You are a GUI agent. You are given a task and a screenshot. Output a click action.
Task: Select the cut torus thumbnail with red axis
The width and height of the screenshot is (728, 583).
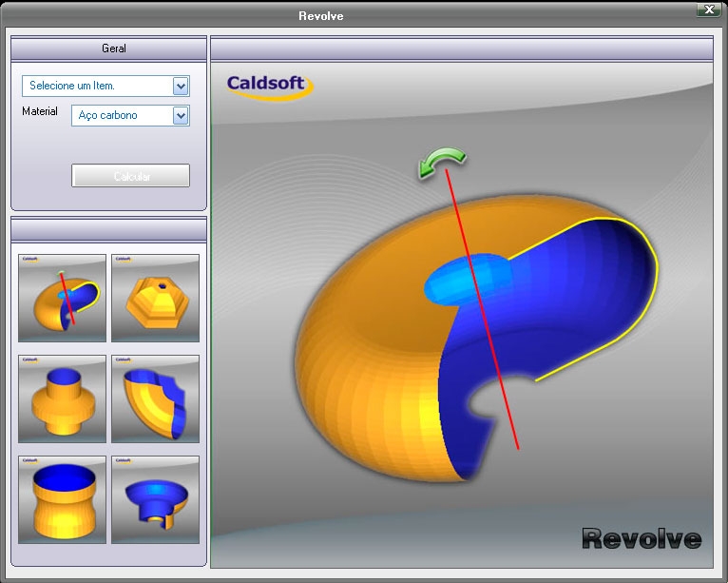pos(62,298)
